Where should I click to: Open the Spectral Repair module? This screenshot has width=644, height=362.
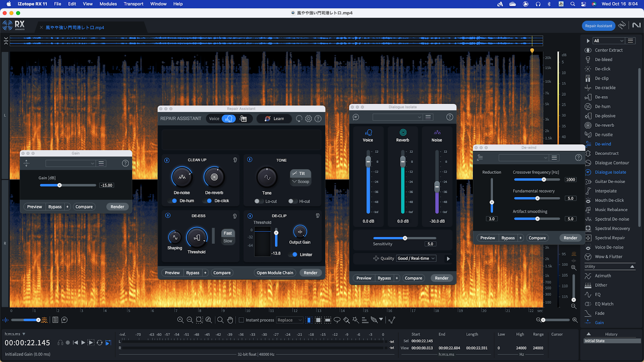tap(610, 238)
